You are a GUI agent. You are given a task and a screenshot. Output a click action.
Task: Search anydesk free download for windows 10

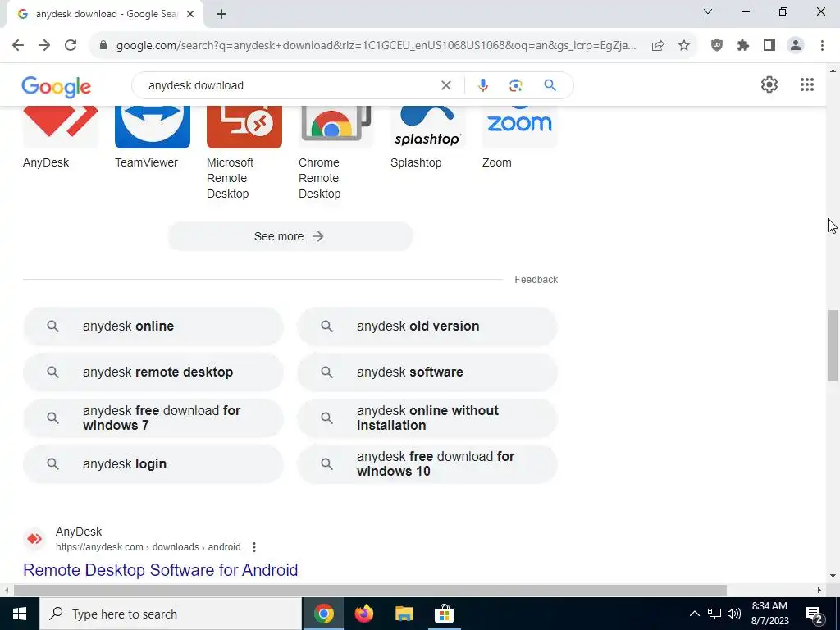coord(427,464)
